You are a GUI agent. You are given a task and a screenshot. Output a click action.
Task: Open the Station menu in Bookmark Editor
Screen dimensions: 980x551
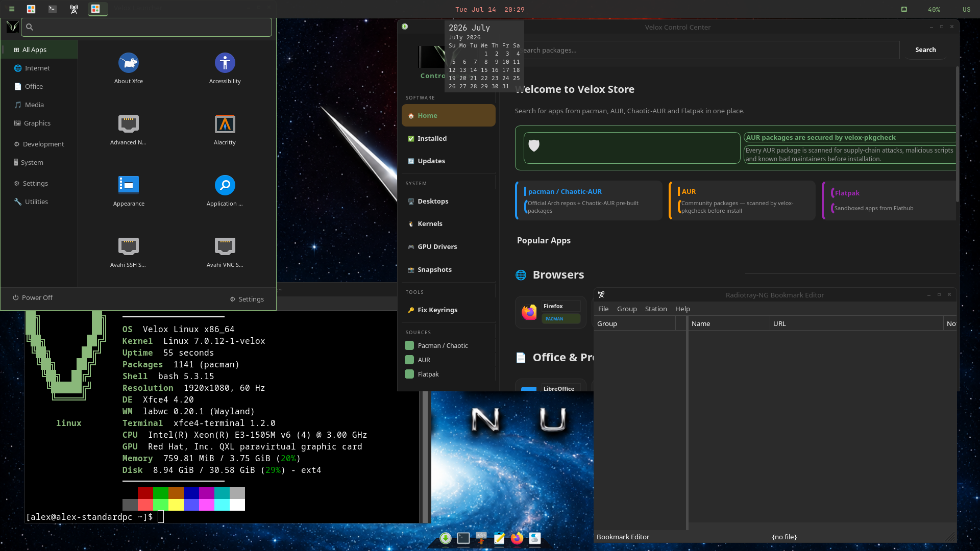(656, 309)
